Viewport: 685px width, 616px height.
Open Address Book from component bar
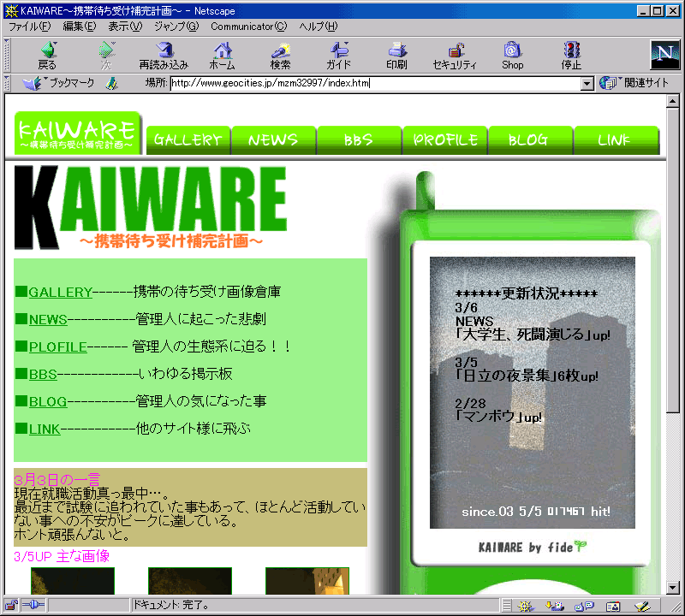613,606
